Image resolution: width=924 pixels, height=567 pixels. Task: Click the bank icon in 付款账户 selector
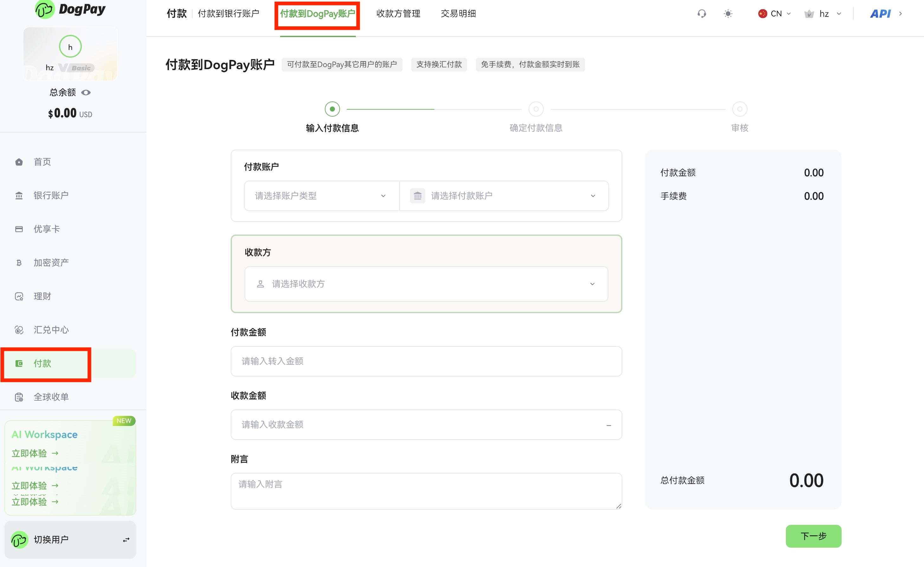point(417,196)
